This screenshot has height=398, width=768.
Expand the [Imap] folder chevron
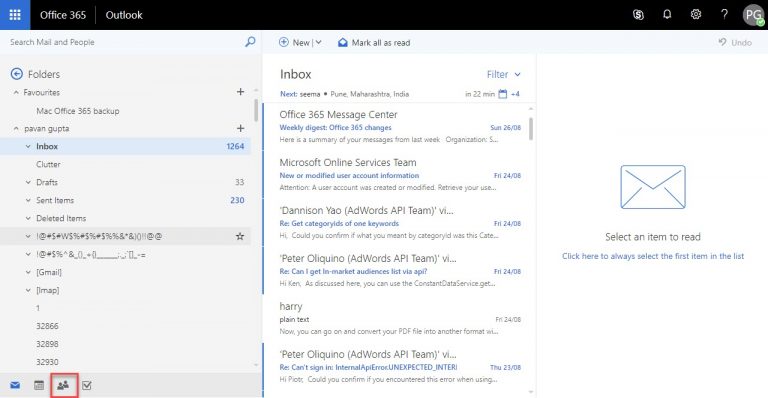28,290
